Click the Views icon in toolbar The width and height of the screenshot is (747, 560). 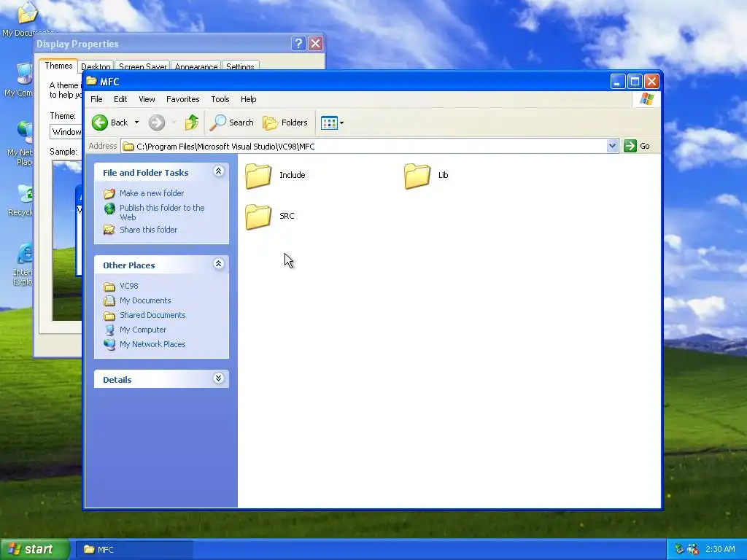click(x=329, y=122)
